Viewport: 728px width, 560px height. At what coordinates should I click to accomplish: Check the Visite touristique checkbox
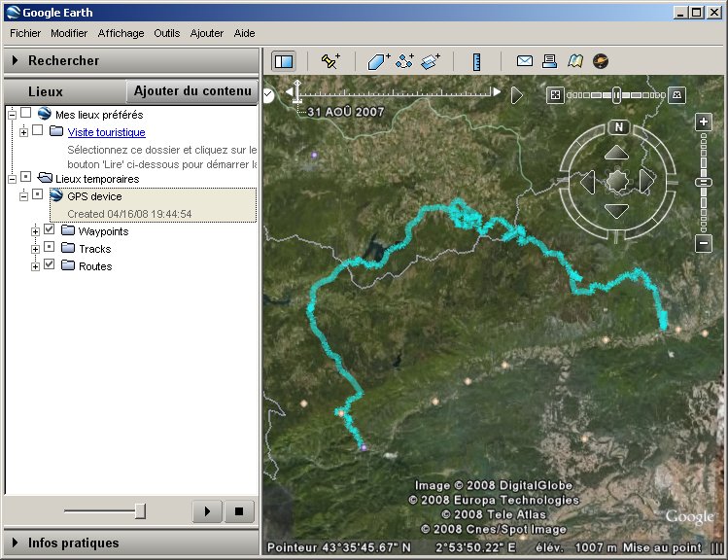point(38,131)
